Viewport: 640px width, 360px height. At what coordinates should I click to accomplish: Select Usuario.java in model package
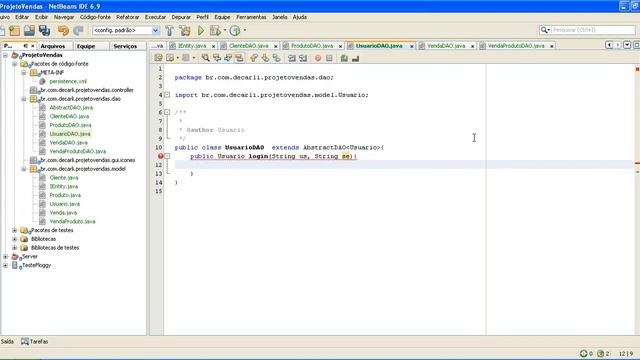pos(64,204)
